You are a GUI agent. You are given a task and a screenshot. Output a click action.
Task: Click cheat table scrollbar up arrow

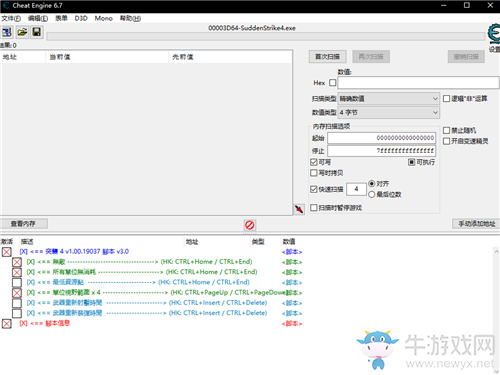pos(496,252)
